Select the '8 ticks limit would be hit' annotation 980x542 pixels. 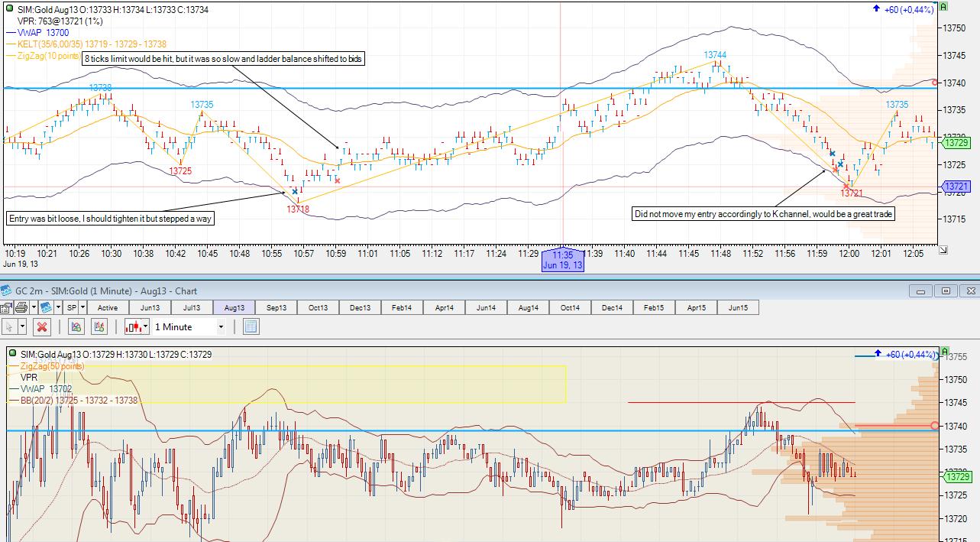[x=223, y=59]
